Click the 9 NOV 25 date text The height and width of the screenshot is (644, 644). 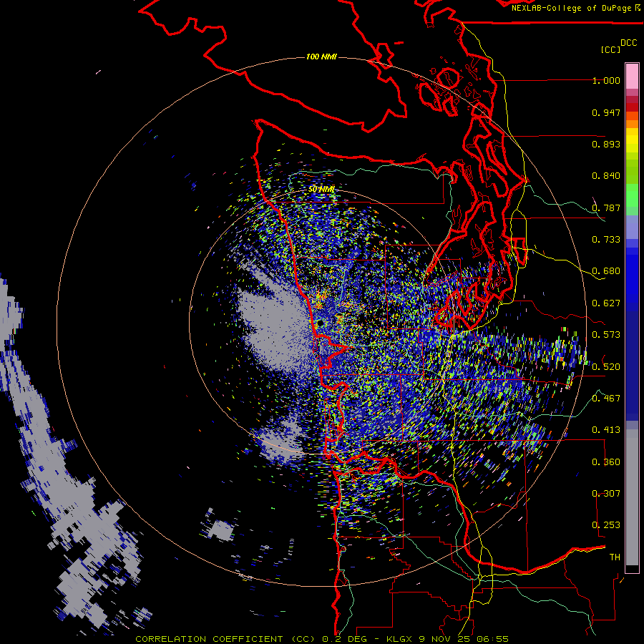pos(446,639)
